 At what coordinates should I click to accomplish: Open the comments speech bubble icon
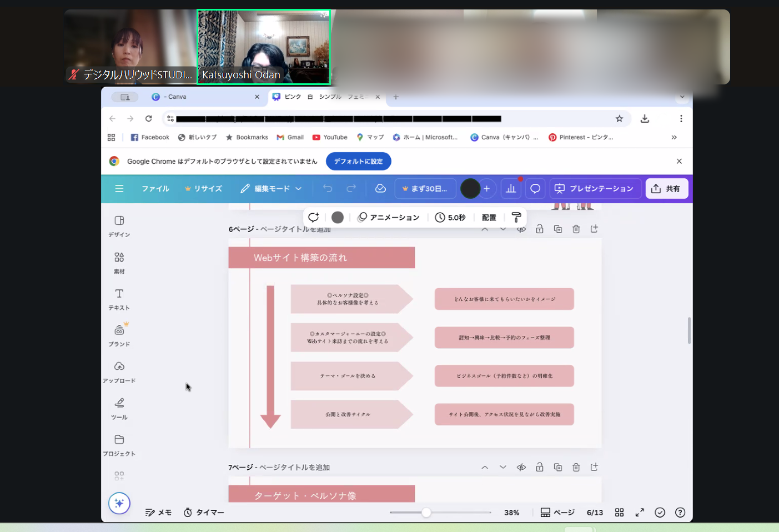pyautogui.click(x=535, y=189)
